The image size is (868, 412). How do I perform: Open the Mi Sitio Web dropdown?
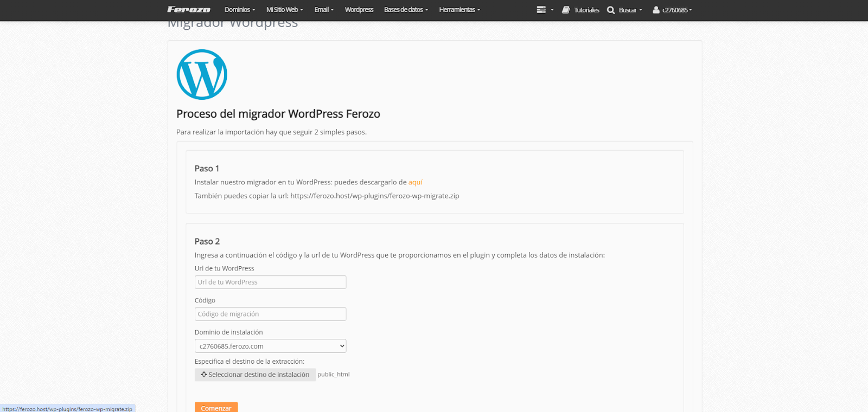[x=284, y=10]
